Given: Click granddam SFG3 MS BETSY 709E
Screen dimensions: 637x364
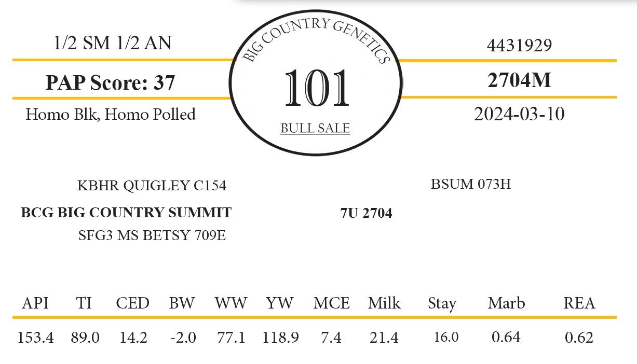Looking at the screenshot, I should pyautogui.click(x=152, y=235).
